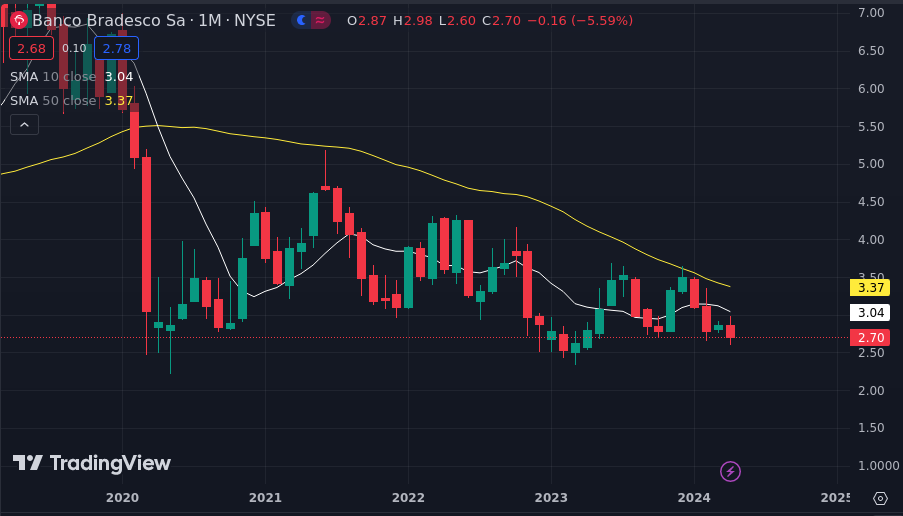Click the 2024 label on time axis

[694, 497]
